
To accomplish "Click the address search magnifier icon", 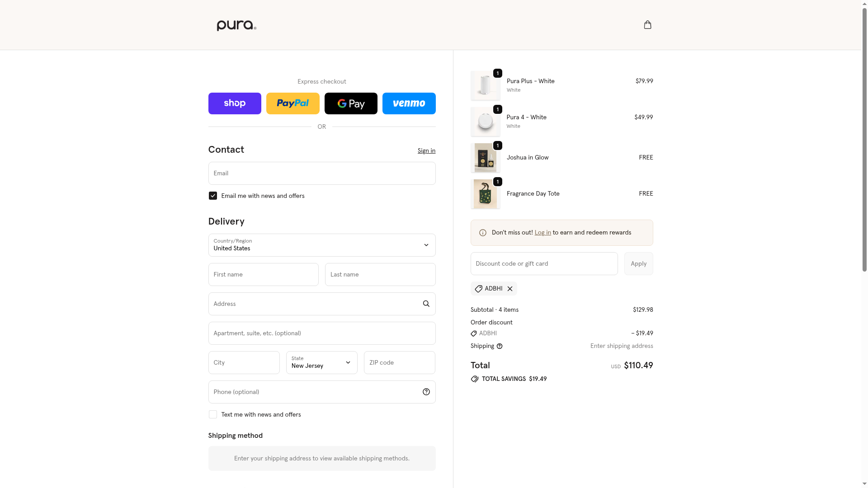I will 426,304.
